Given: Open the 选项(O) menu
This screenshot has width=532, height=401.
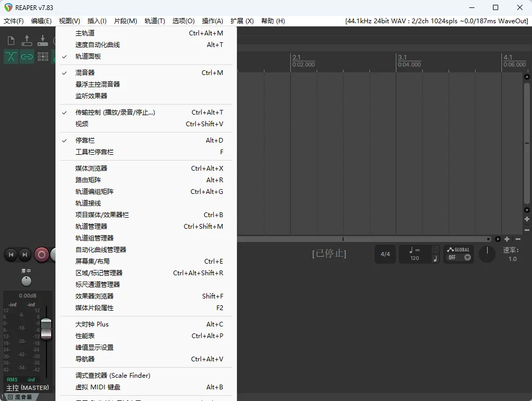Looking at the screenshot, I should pyautogui.click(x=183, y=21).
